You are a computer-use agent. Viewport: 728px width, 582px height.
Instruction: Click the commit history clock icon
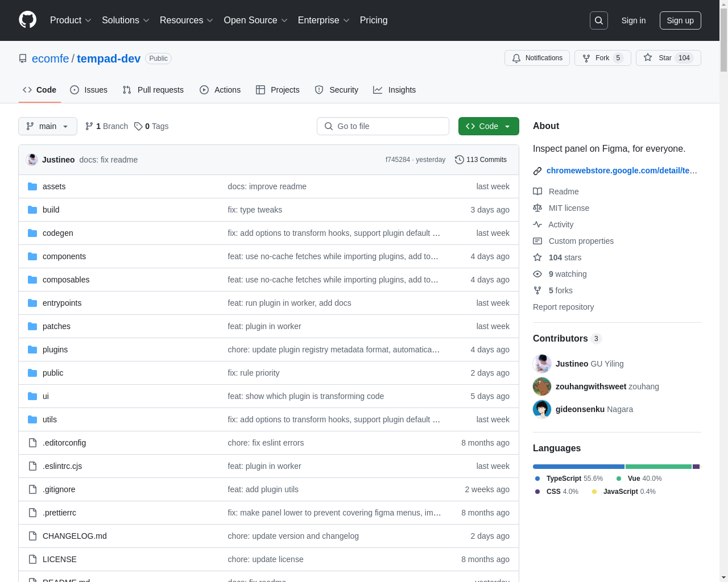(x=460, y=160)
